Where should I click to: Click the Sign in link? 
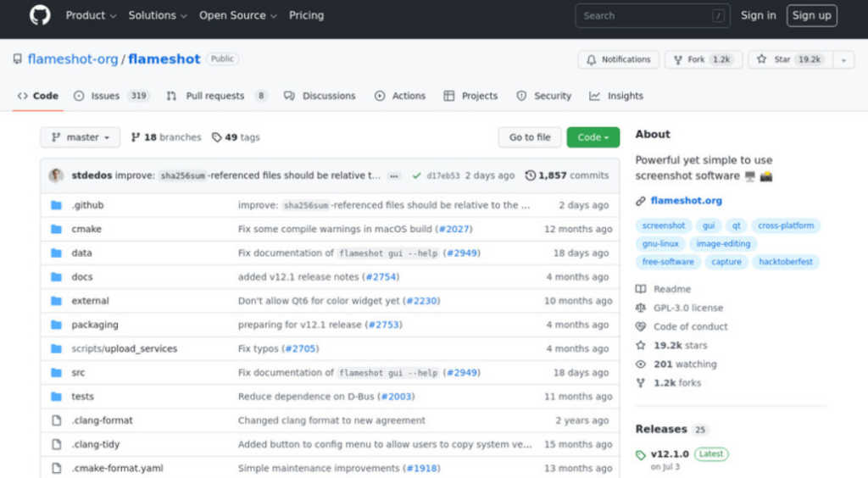(x=759, y=15)
